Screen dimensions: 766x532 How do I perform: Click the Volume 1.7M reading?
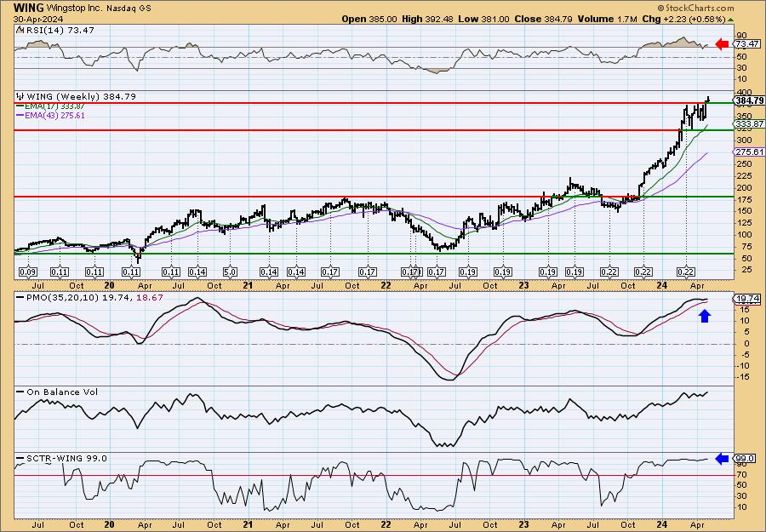[x=607, y=19]
